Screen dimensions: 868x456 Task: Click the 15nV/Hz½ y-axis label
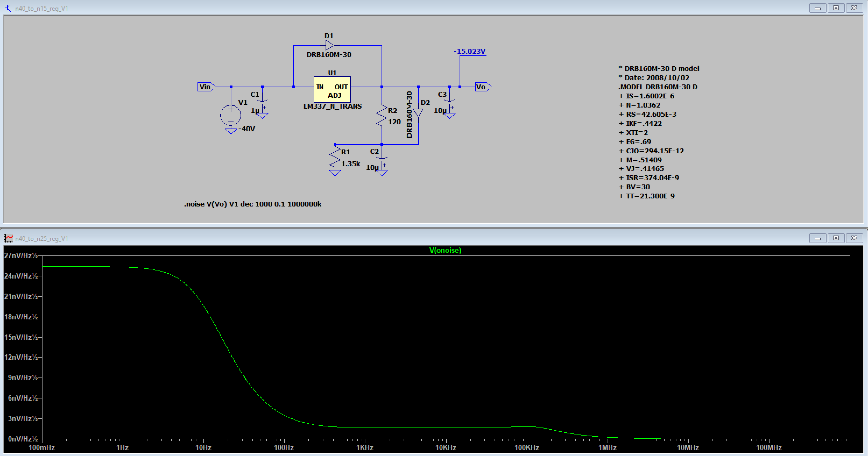[21, 337]
